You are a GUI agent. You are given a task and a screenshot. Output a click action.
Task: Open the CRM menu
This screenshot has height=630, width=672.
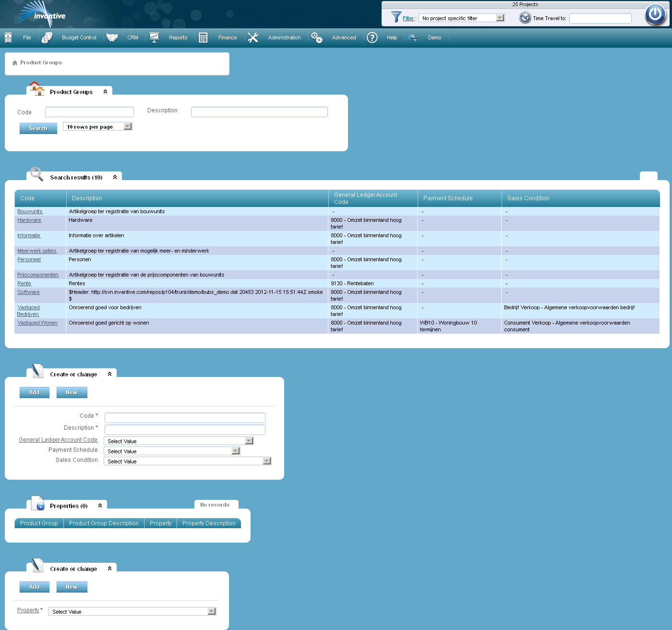(x=133, y=37)
